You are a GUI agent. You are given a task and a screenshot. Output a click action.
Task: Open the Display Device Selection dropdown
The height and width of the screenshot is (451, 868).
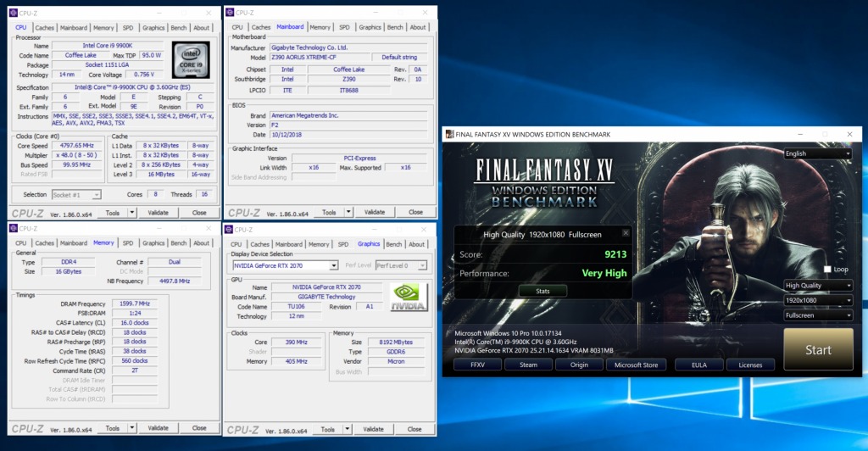[285, 265]
